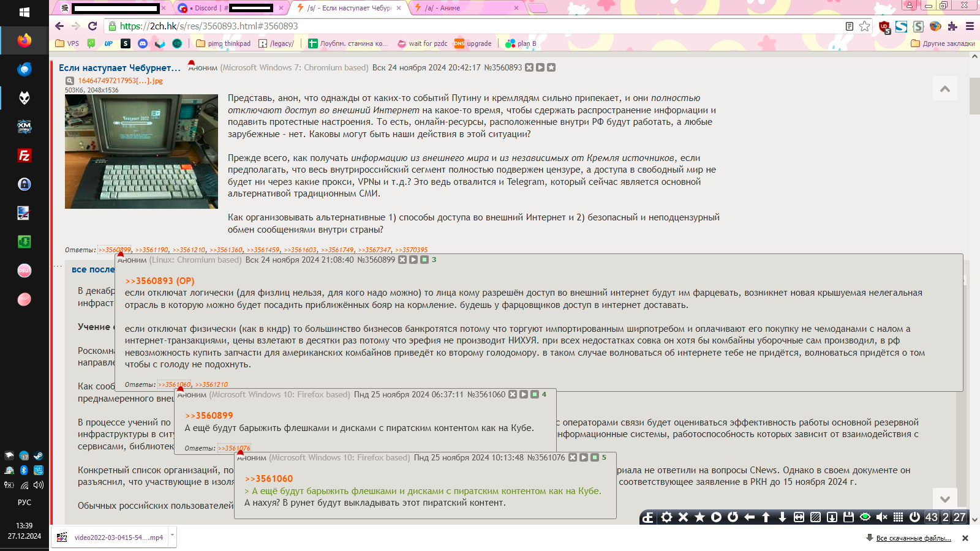The height and width of the screenshot is (551, 980).
Task: Click the preload images download icon in panel
Action: [x=832, y=517]
